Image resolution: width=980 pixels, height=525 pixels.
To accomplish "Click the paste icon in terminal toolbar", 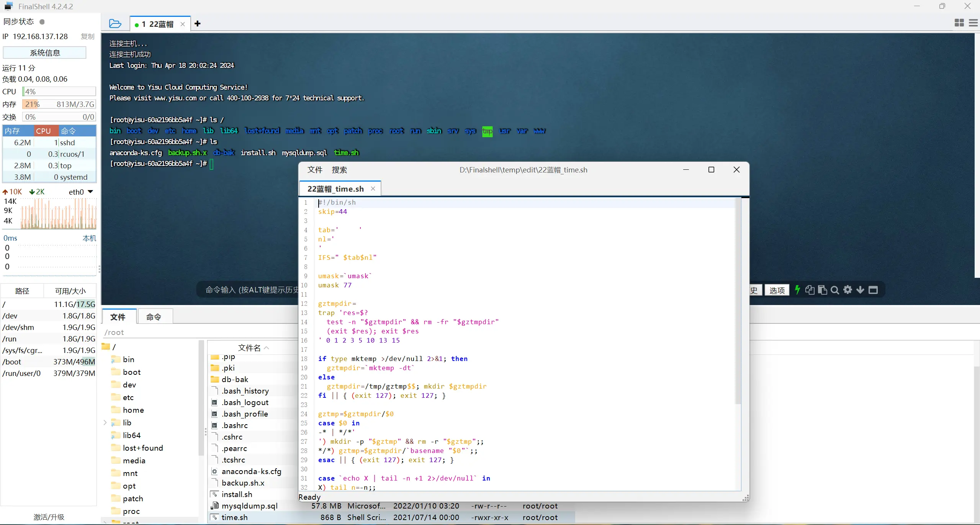I will click(x=822, y=290).
